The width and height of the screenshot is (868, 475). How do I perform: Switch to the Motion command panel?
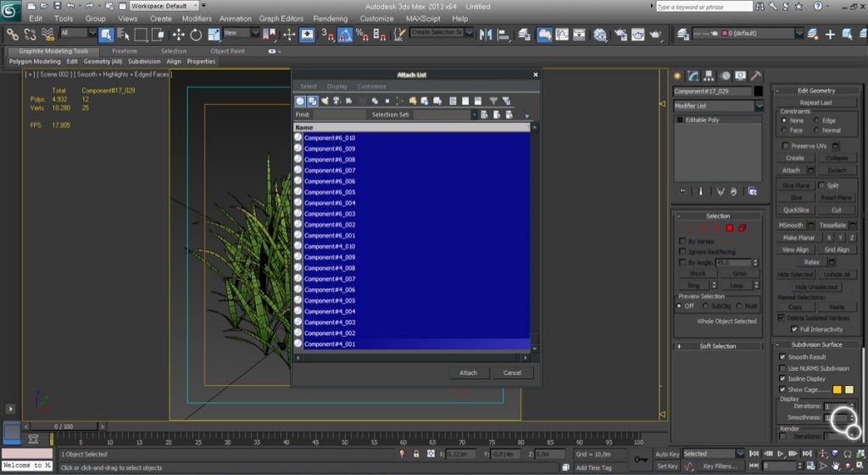725,75
